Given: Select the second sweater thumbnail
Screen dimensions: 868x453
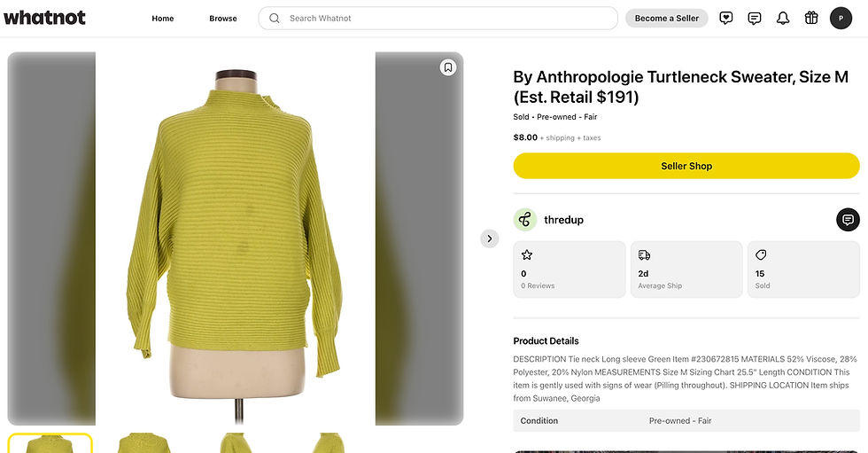Looking at the screenshot, I should pyautogui.click(x=143, y=443).
